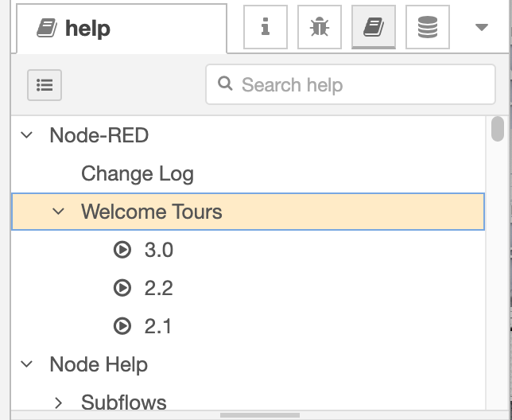The height and width of the screenshot is (420, 512).
Task: Collapse the Node Help section
Action: (x=26, y=364)
